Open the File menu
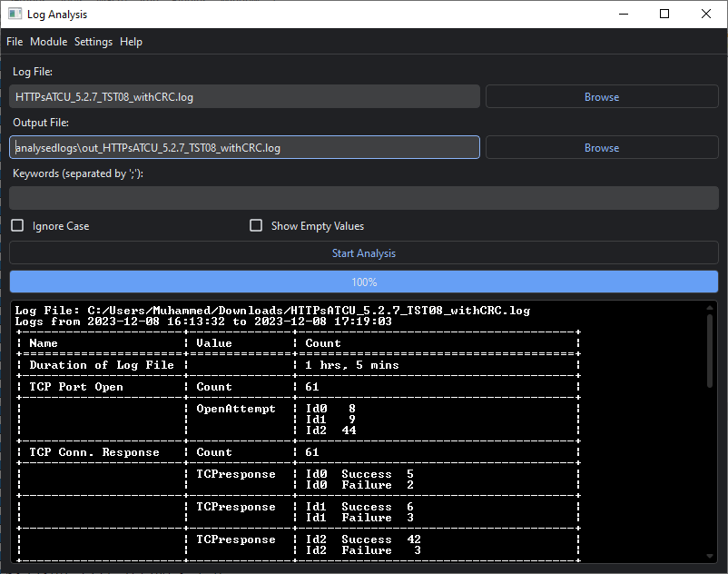This screenshot has height=574, width=728. [15, 42]
